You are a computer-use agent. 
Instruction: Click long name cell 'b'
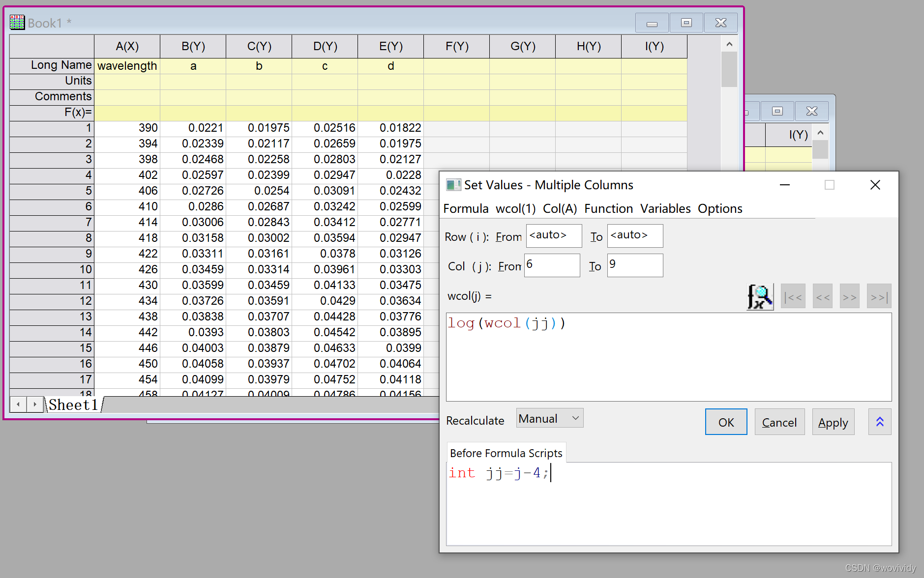[x=259, y=66]
